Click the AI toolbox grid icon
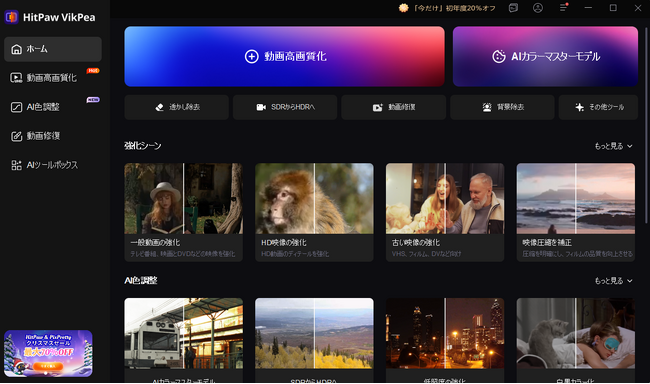The image size is (650, 384). click(16, 165)
